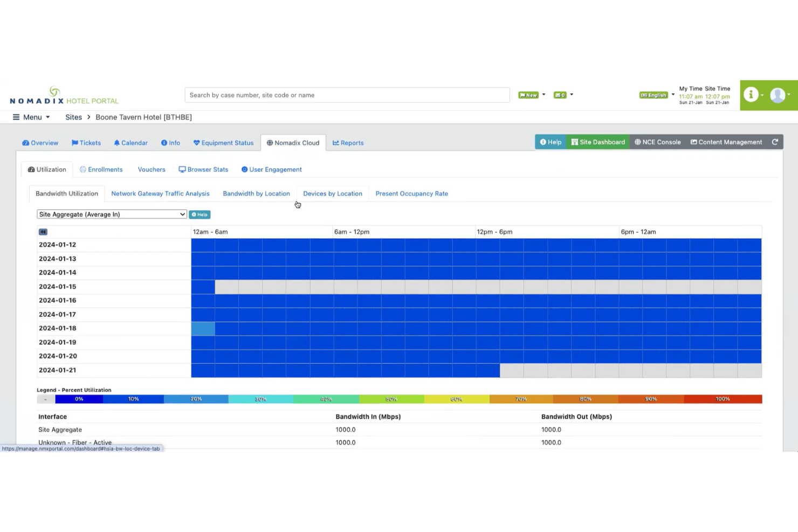Click the blue Help button in toolbar
Viewport: 798px width, 532px height.
(x=551, y=142)
